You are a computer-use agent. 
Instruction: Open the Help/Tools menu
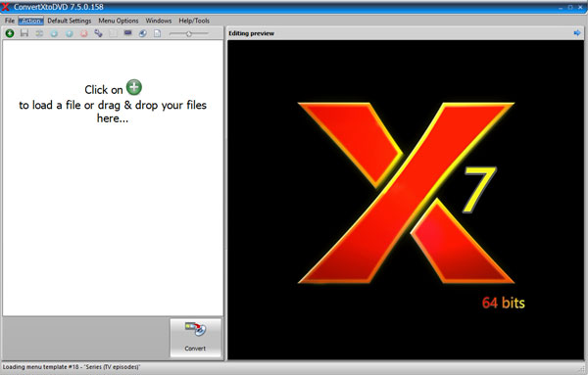(x=194, y=21)
